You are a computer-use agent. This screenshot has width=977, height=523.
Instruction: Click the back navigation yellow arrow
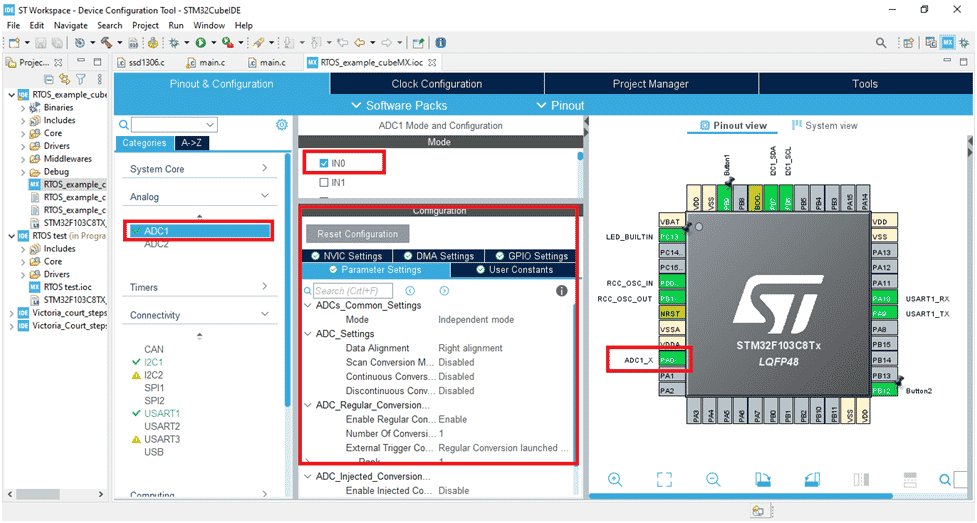click(360, 42)
